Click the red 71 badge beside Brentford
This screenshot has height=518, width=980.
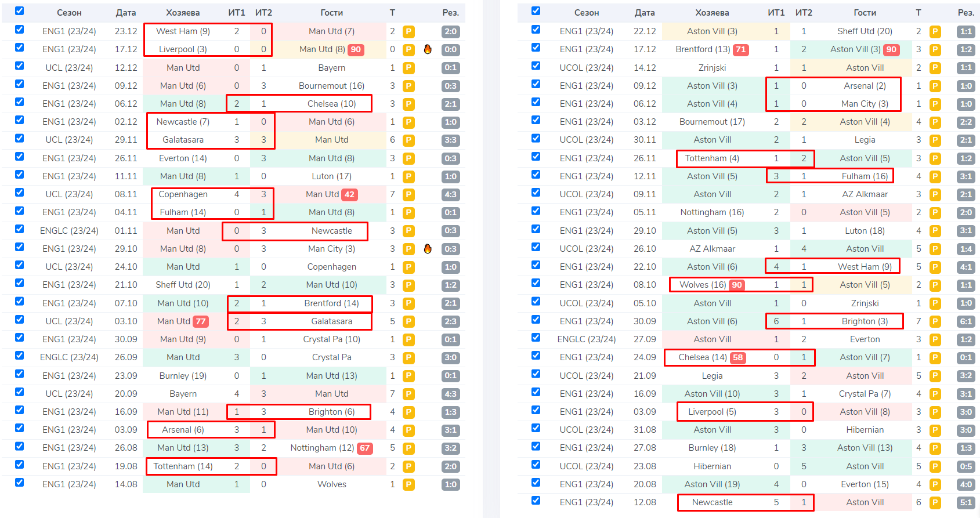pos(741,49)
